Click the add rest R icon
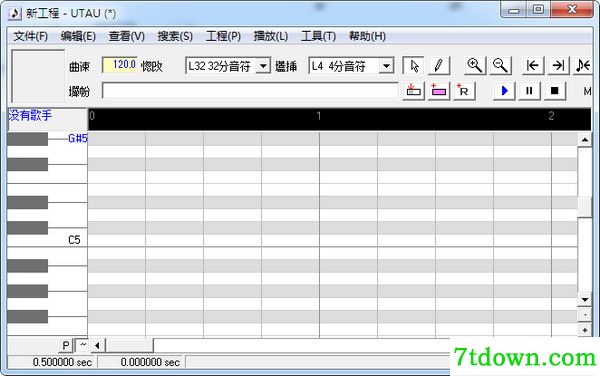The image size is (600, 376). 464,91
